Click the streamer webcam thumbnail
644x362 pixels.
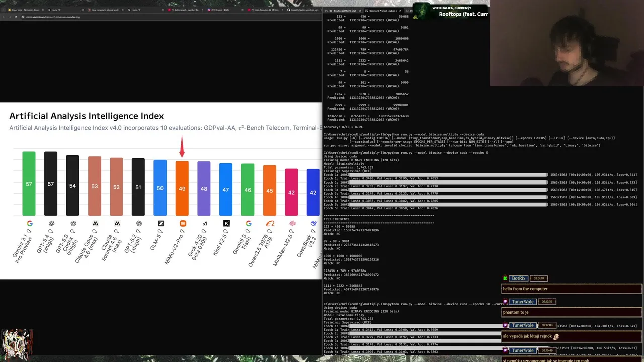point(567,43)
